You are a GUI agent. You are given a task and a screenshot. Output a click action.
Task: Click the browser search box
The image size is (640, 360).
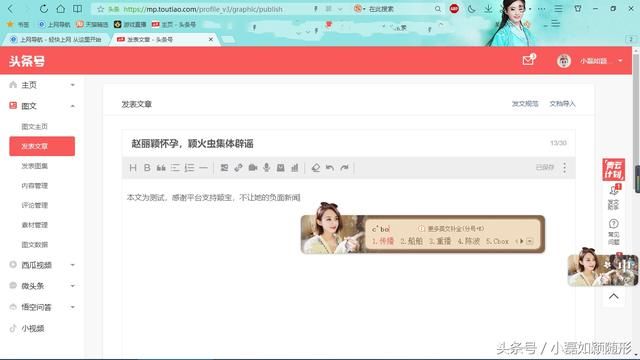(399, 9)
